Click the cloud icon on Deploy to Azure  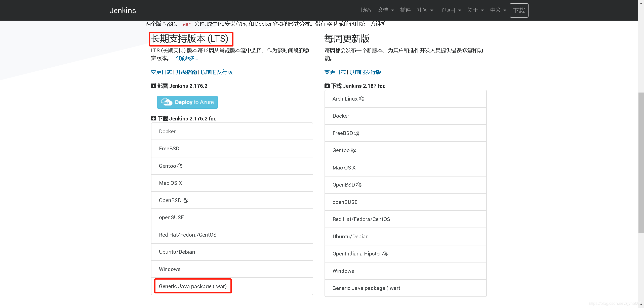[x=166, y=102]
